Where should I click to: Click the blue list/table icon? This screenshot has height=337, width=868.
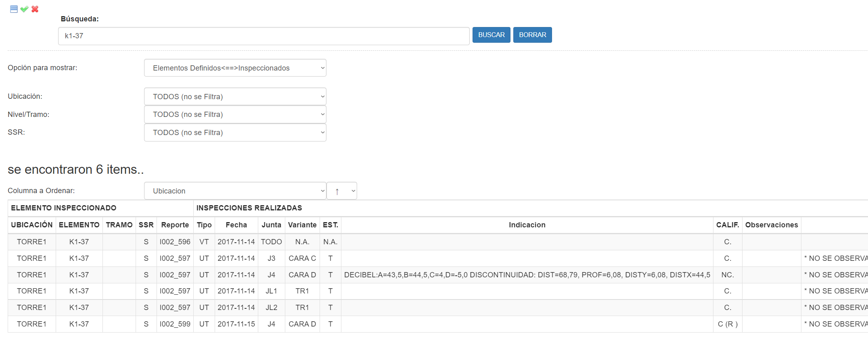pos(14,9)
